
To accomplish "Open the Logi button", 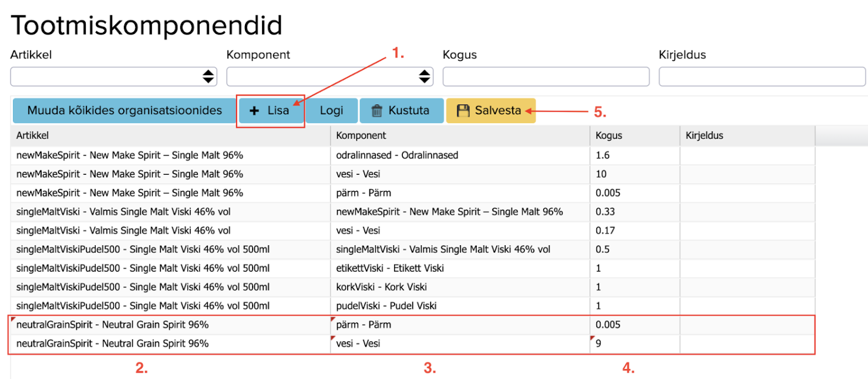I will click(331, 111).
